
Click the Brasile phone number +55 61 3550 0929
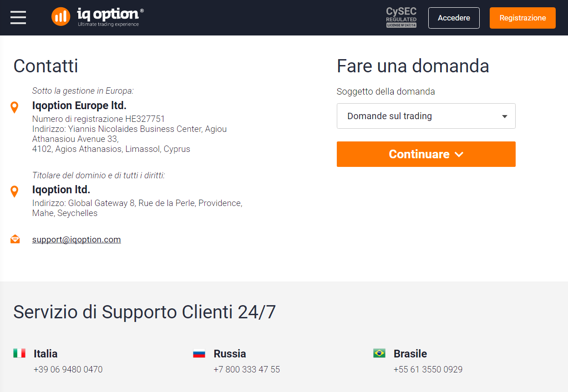[x=428, y=369]
